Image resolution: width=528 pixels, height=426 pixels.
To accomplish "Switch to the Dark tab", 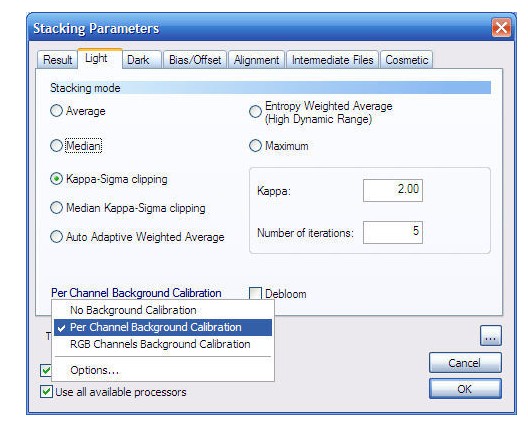I will click(138, 60).
